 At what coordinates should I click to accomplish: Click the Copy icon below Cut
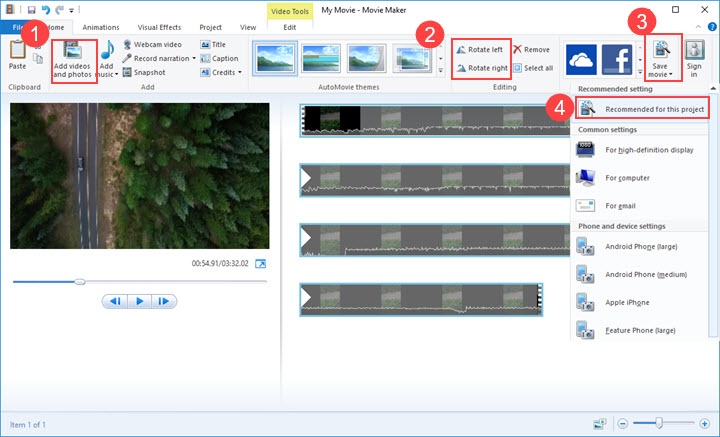click(x=38, y=59)
